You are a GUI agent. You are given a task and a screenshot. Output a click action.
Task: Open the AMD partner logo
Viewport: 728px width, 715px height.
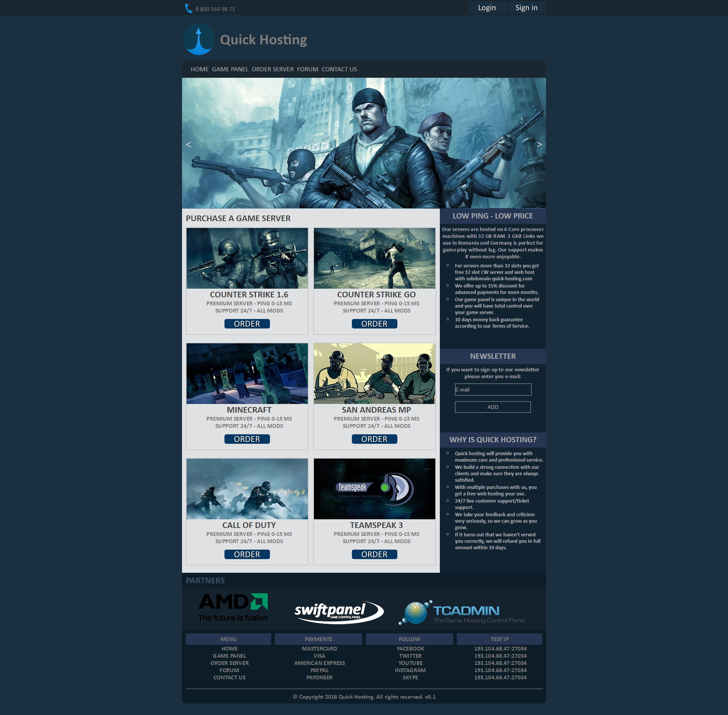pos(233,607)
